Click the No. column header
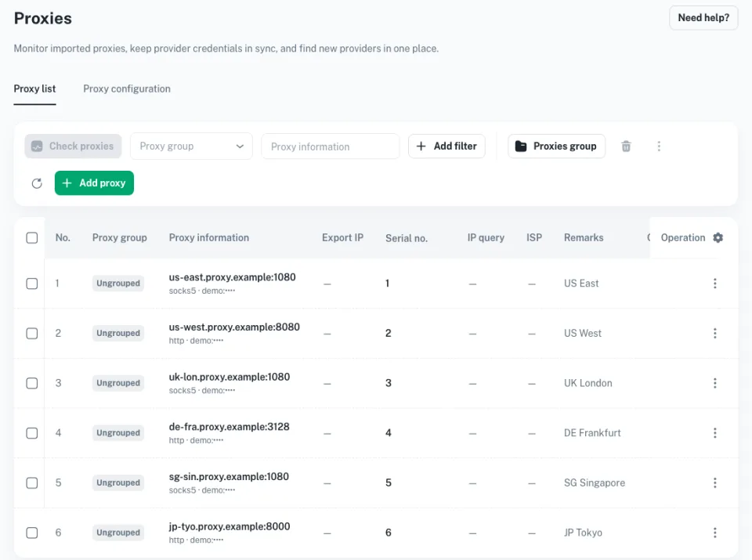 [63, 238]
